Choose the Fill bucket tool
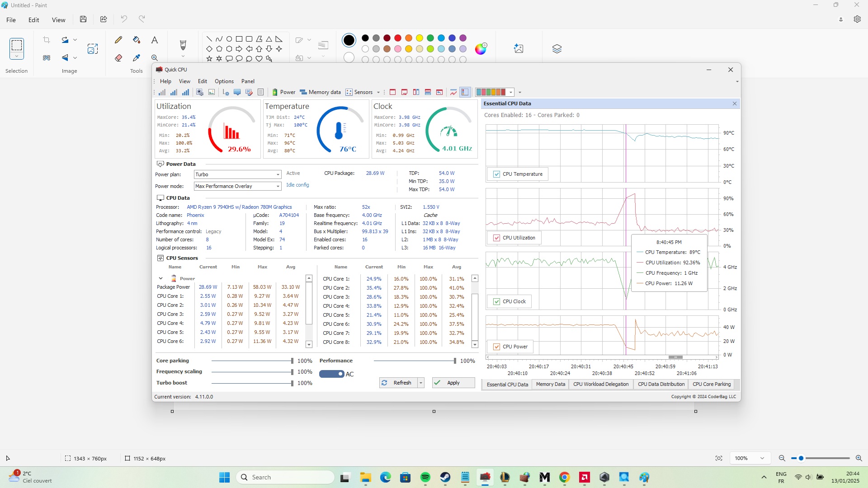The width and height of the screenshot is (868, 488). pyautogui.click(x=137, y=40)
